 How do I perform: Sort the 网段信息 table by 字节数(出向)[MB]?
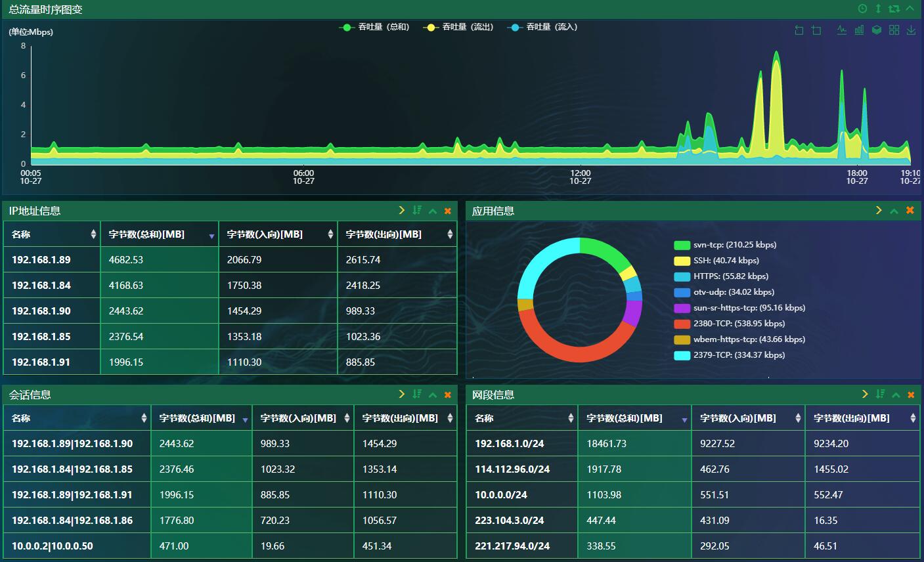tap(862, 418)
